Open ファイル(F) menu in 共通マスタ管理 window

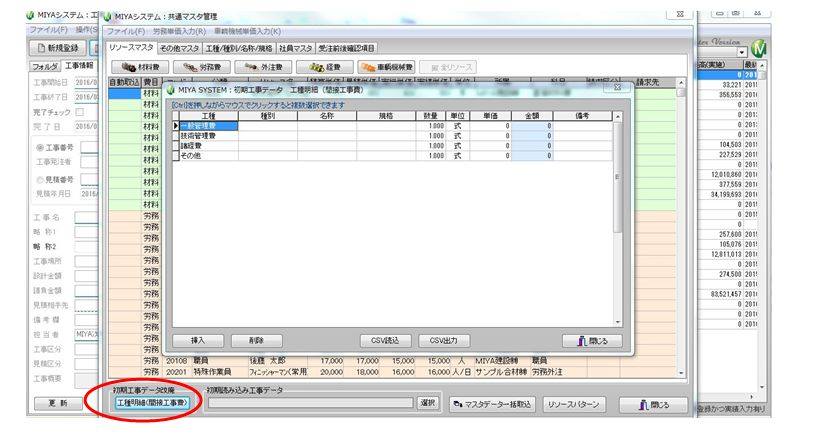(126, 32)
